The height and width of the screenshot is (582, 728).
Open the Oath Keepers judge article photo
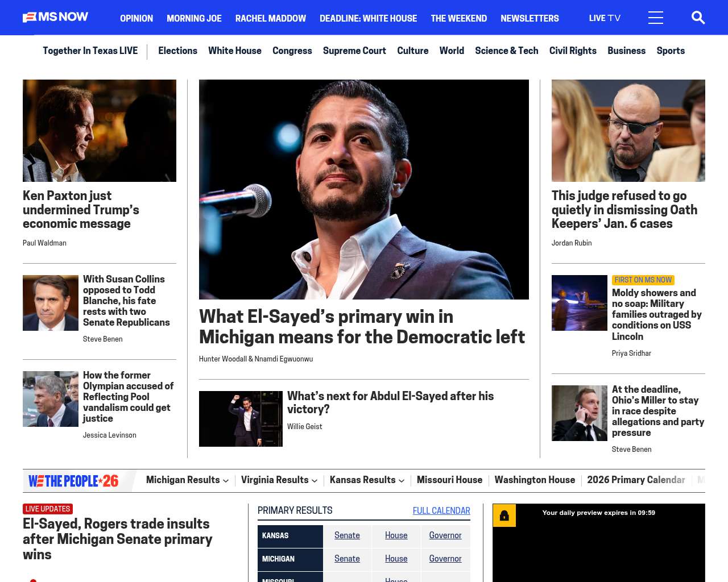tap(628, 131)
